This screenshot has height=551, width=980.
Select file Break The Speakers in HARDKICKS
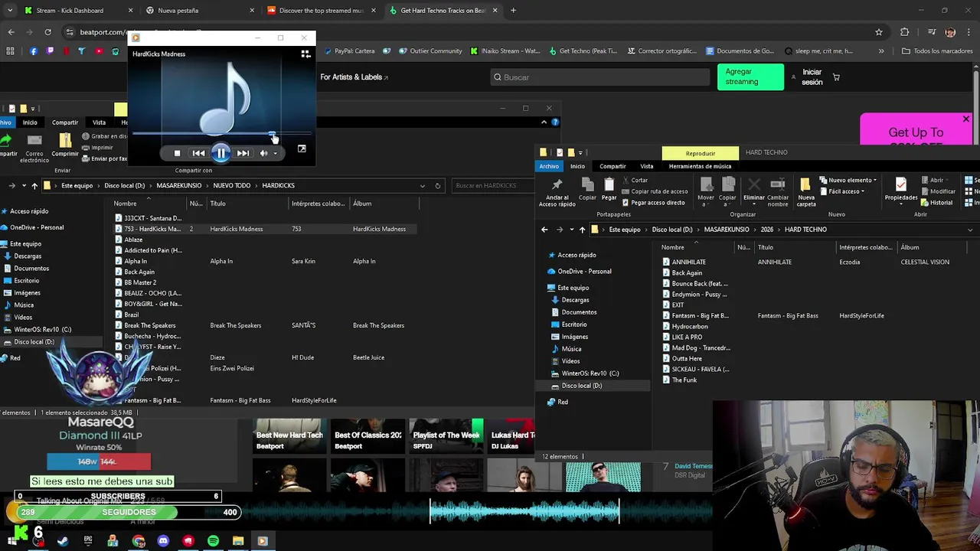coord(150,325)
